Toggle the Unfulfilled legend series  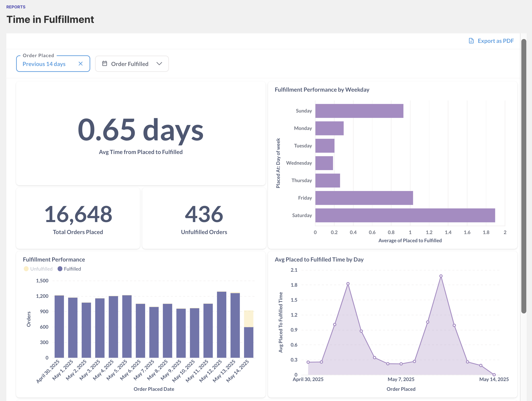[41, 269]
